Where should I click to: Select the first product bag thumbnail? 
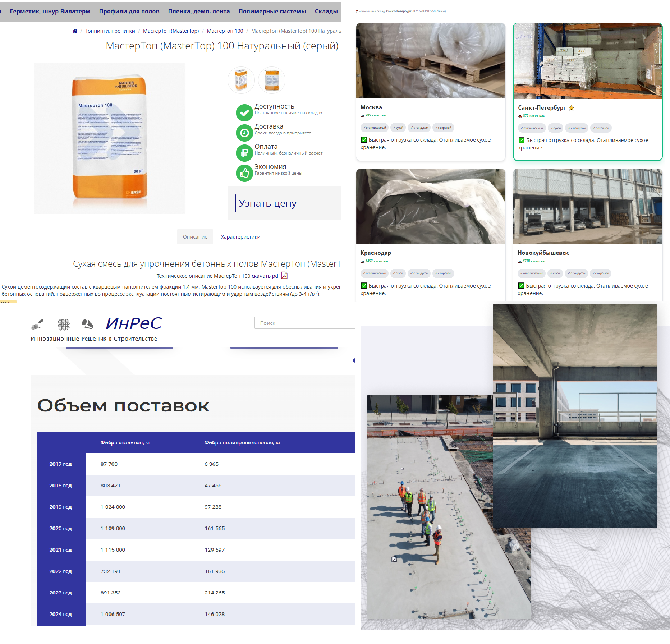pos(241,80)
